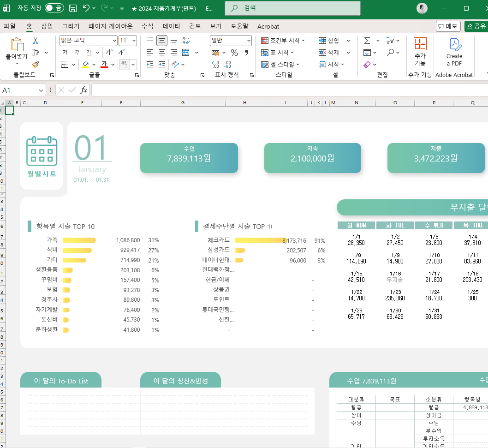Toggle the AutoSave switch
The height and width of the screenshot is (448, 488).
click(54, 8)
